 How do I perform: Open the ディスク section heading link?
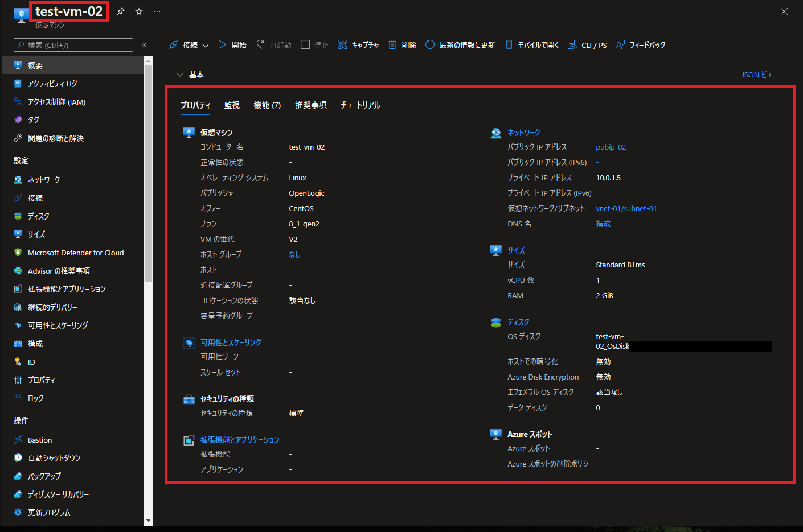(x=518, y=322)
